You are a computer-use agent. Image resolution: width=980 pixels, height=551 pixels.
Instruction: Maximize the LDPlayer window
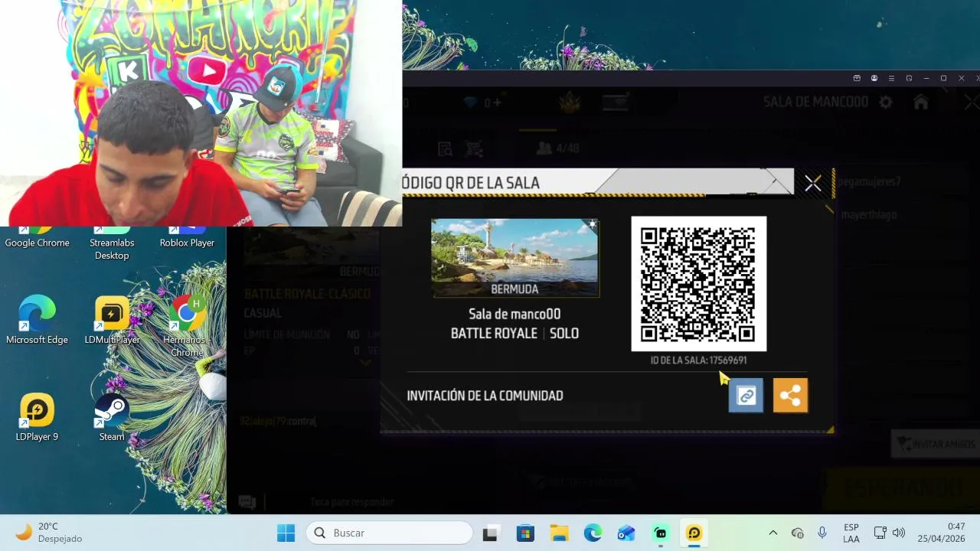coord(943,78)
